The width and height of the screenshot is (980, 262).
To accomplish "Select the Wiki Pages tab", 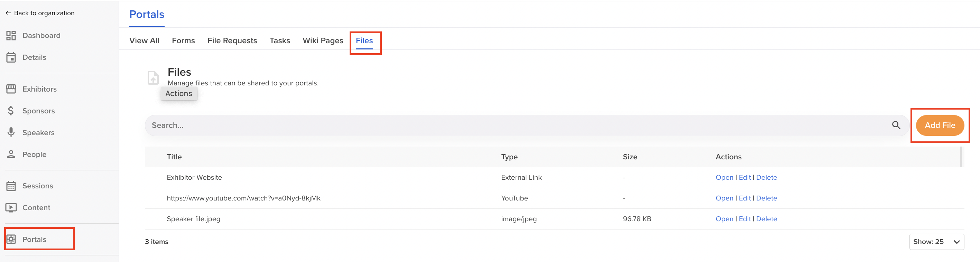I will (323, 41).
